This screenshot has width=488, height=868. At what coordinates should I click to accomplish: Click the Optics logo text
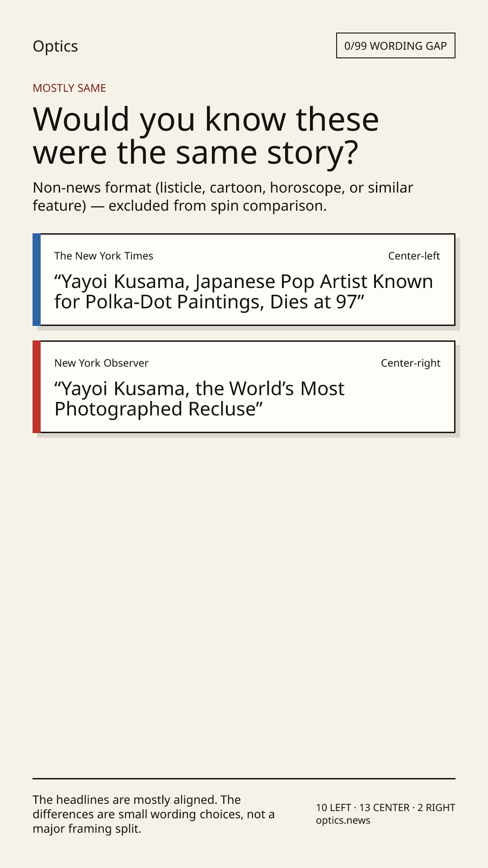tap(55, 46)
